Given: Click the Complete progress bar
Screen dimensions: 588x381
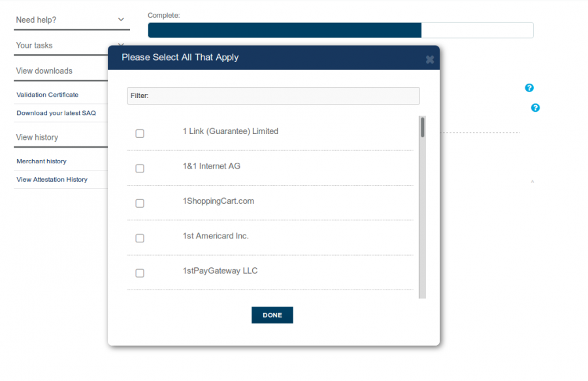Looking at the screenshot, I should pos(340,30).
